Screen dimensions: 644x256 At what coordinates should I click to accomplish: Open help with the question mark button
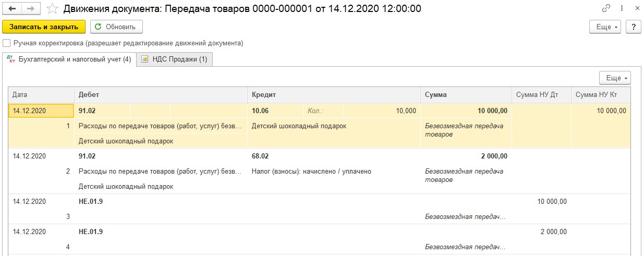[633, 27]
